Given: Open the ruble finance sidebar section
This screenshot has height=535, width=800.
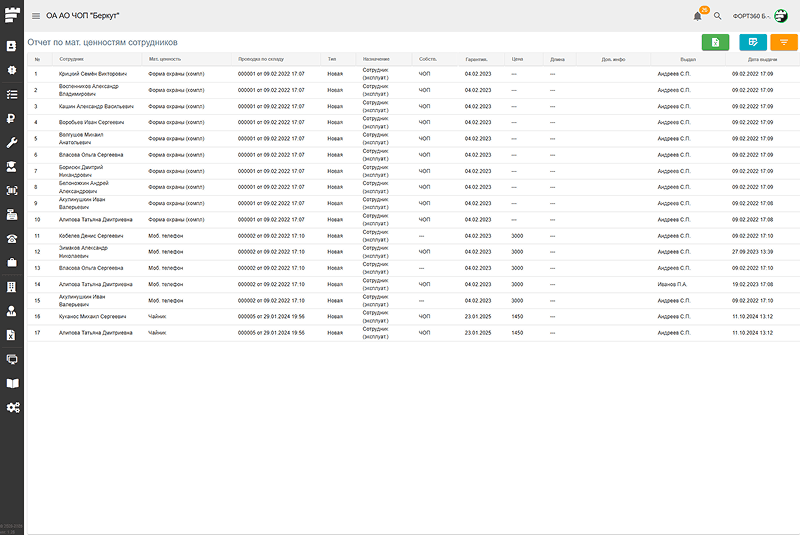Looking at the screenshot, I should (12, 118).
